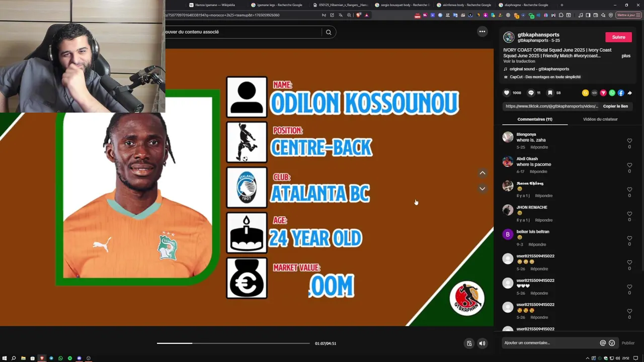Bookmark the video with the favorites icon
Screen dimensions: 644x362
[550, 93]
